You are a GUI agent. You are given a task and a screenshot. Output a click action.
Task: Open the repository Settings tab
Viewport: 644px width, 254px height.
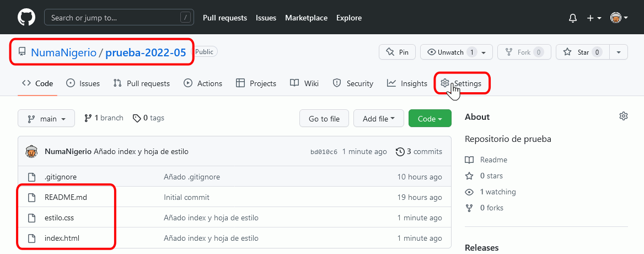[463, 83]
